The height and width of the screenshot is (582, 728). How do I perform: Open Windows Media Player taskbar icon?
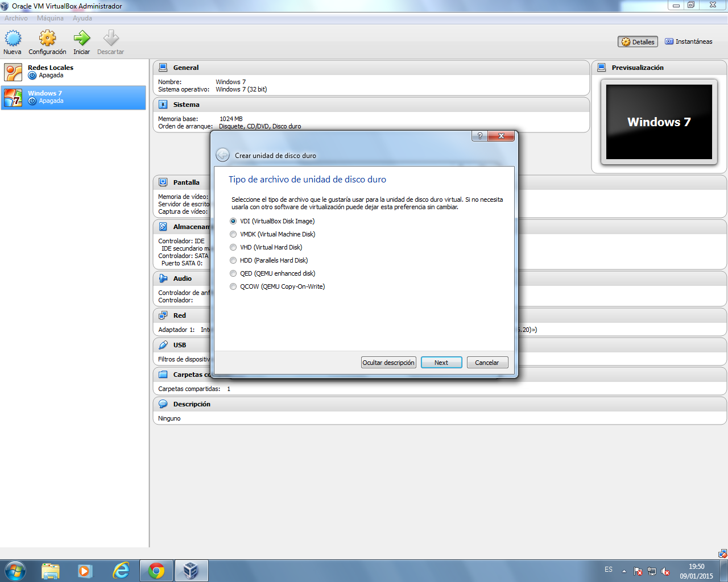(x=85, y=571)
